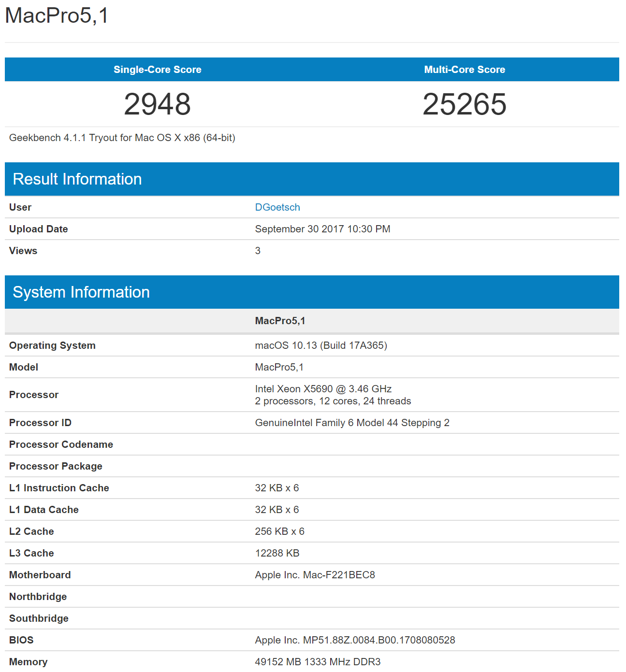The image size is (626, 672).
Task: Click the Processor Package row label
Action: tap(56, 466)
